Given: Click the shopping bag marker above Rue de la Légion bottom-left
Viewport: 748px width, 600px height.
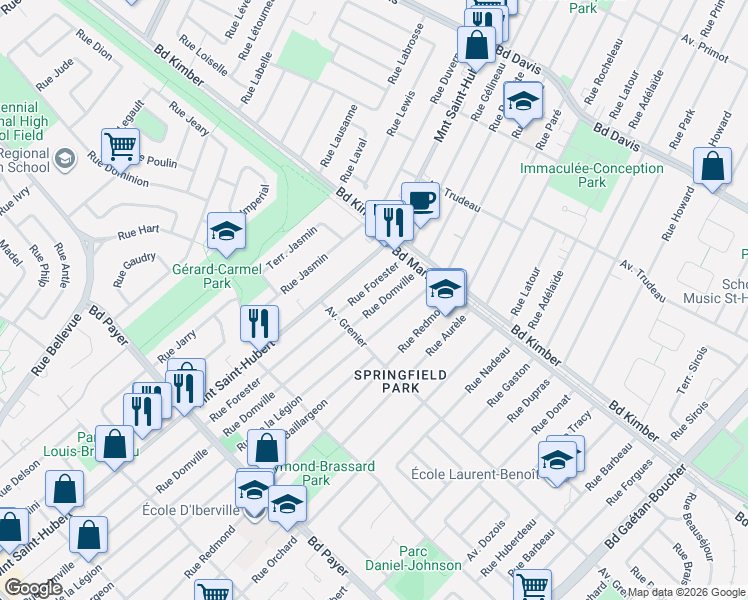Looking at the screenshot, I should point(88,535).
